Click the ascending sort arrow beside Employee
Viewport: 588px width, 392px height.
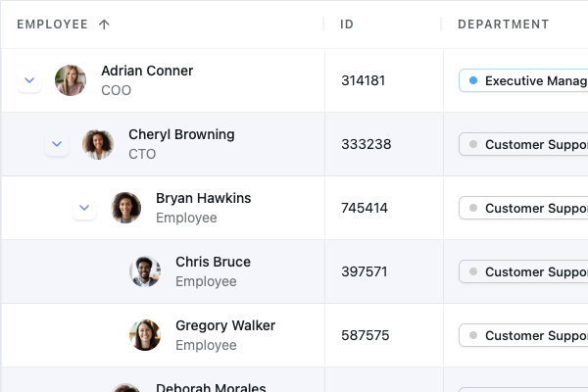click(x=105, y=24)
